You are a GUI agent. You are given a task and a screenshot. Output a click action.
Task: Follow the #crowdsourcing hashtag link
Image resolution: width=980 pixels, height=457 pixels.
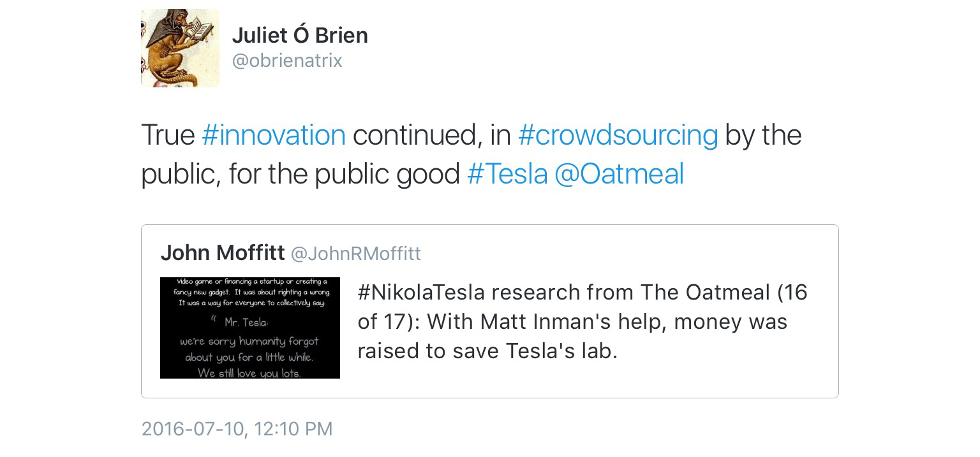coord(618,135)
